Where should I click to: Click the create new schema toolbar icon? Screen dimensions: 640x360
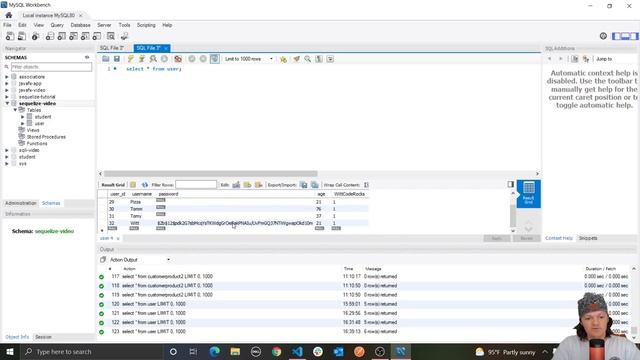(50, 36)
